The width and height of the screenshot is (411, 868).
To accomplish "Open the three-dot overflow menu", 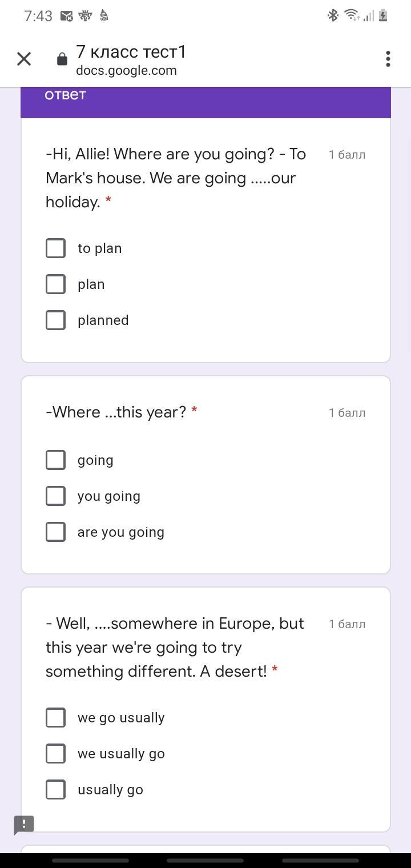I will pyautogui.click(x=388, y=59).
